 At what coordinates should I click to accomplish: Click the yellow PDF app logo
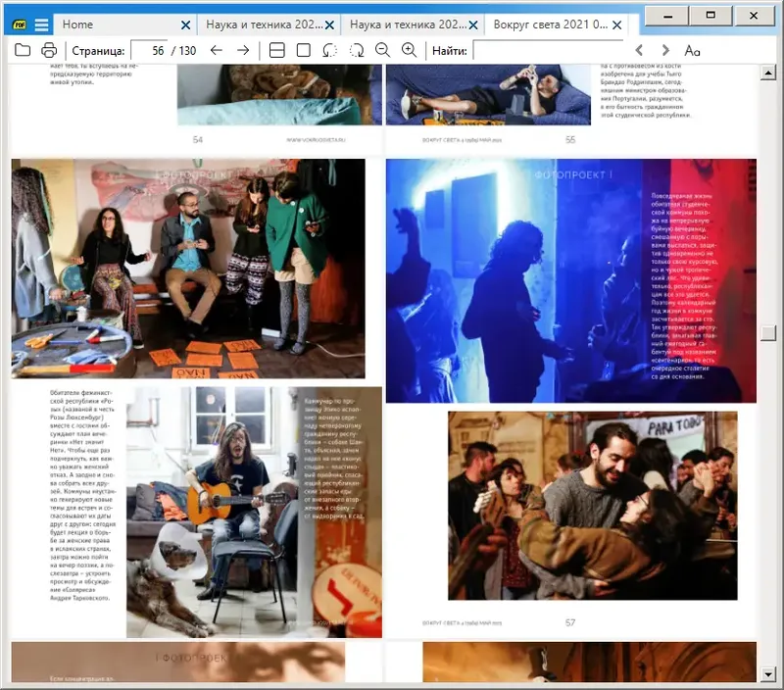click(x=20, y=25)
